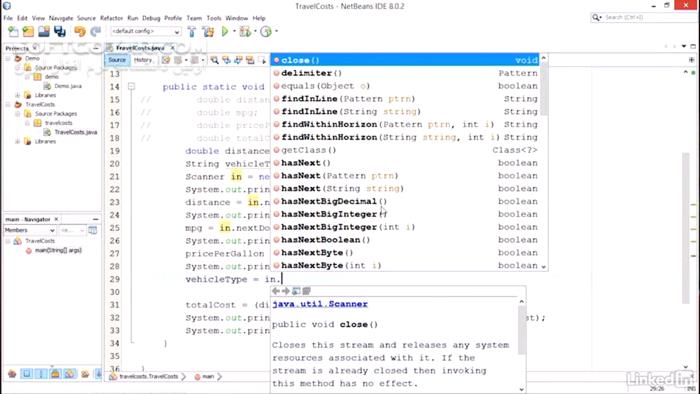Image resolution: width=700 pixels, height=394 pixels.
Task: Toggle the Navigator show inner classes filter
Action: click(x=70, y=374)
